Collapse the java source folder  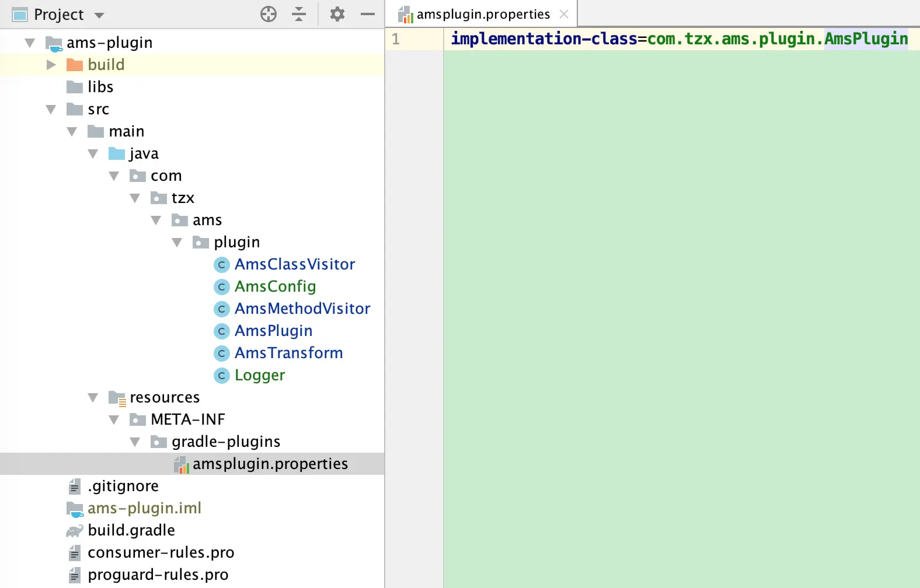pos(93,153)
